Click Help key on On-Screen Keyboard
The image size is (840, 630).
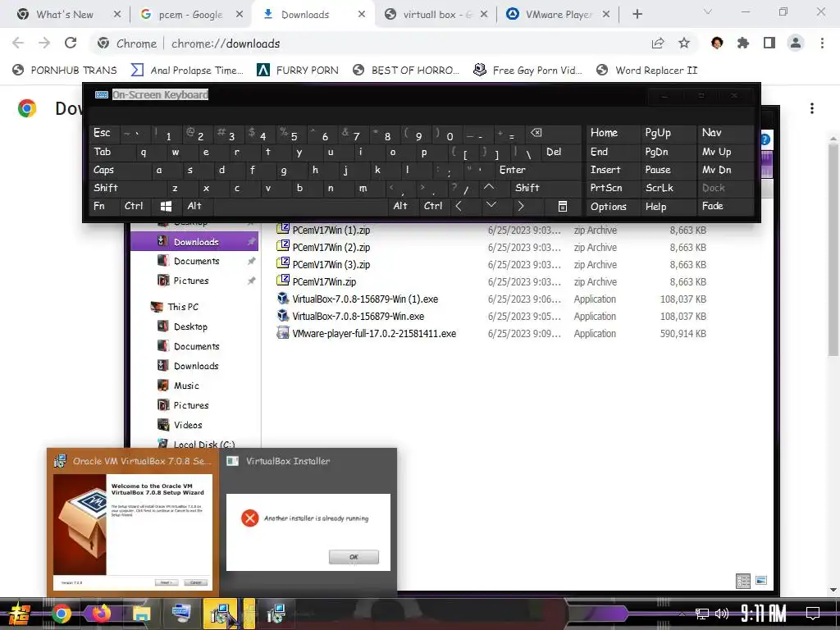click(x=667, y=206)
